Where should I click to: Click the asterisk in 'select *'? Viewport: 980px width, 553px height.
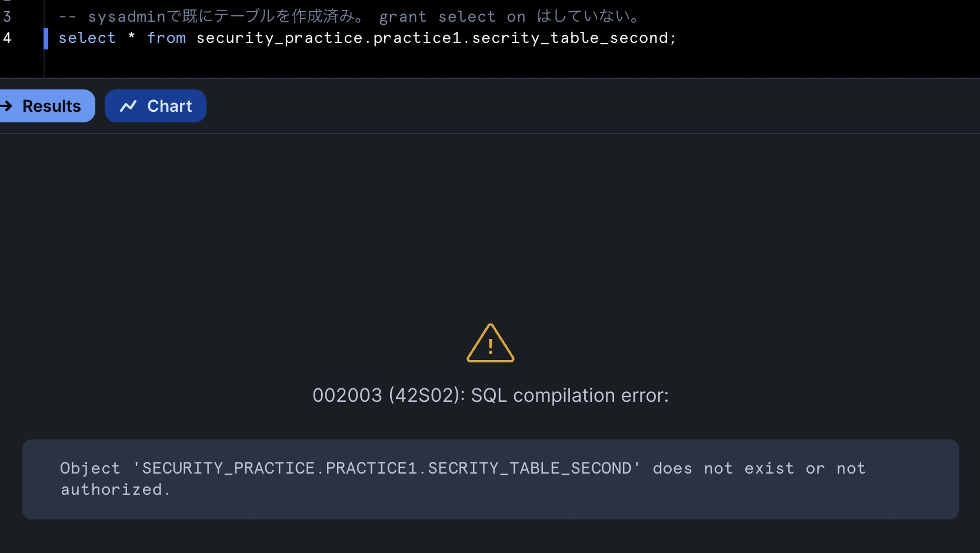coord(131,38)
